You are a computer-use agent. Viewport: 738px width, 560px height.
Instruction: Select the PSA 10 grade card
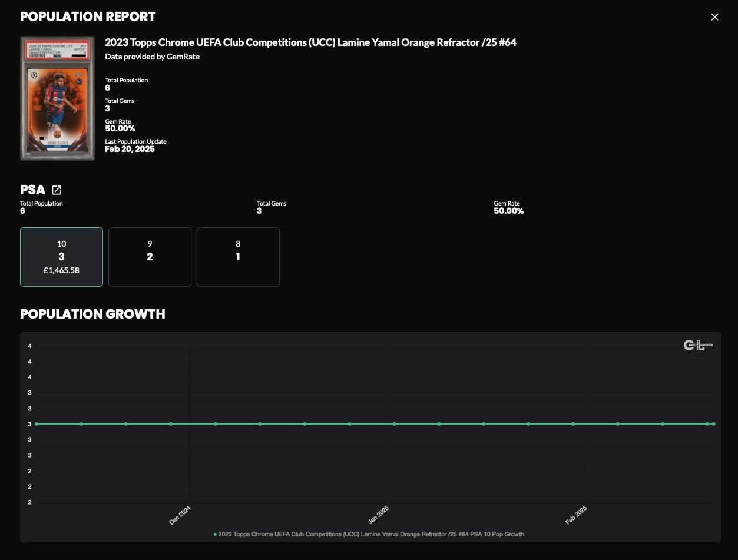point(61,257)
